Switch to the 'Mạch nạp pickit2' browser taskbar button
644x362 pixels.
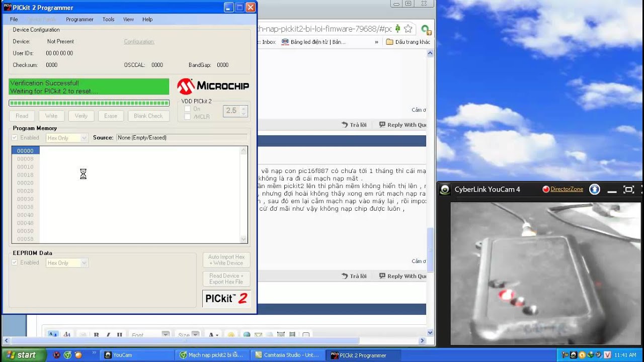[x=213, y=355]
